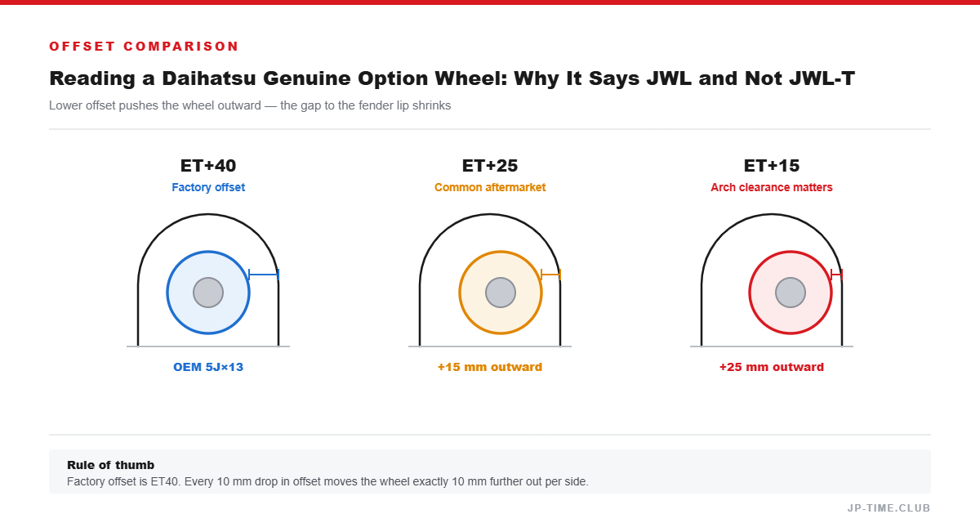The height and width of the screenshot is (523, 980).
Task: Click the blue ET+40 wheel circle
Action: pos(208,293)
